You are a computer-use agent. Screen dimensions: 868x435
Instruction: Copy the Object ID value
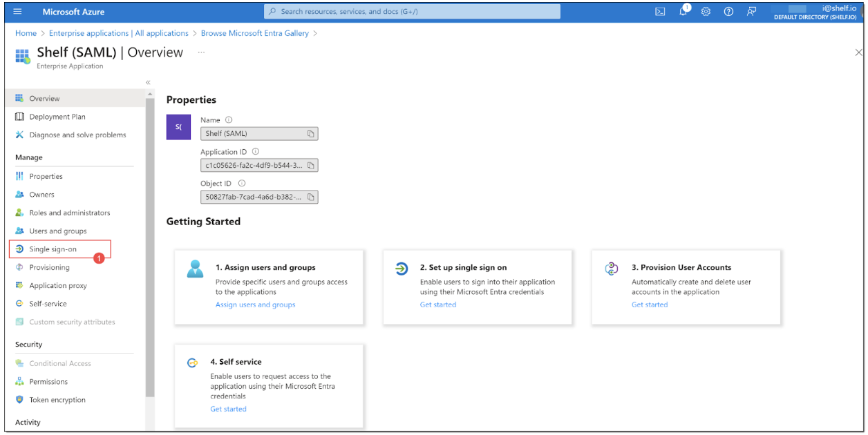[x=311, y=197]
